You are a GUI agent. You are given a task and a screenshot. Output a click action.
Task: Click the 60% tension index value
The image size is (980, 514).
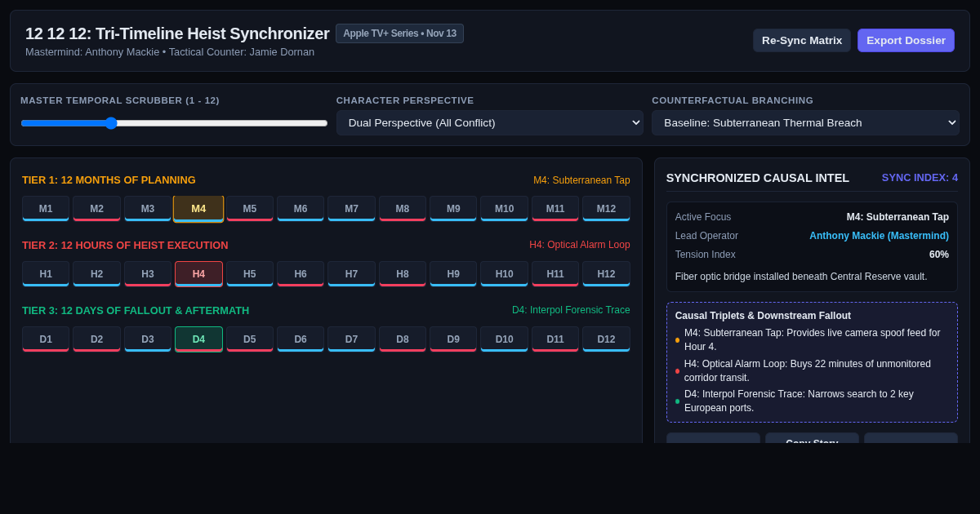(x=939, y=255)
